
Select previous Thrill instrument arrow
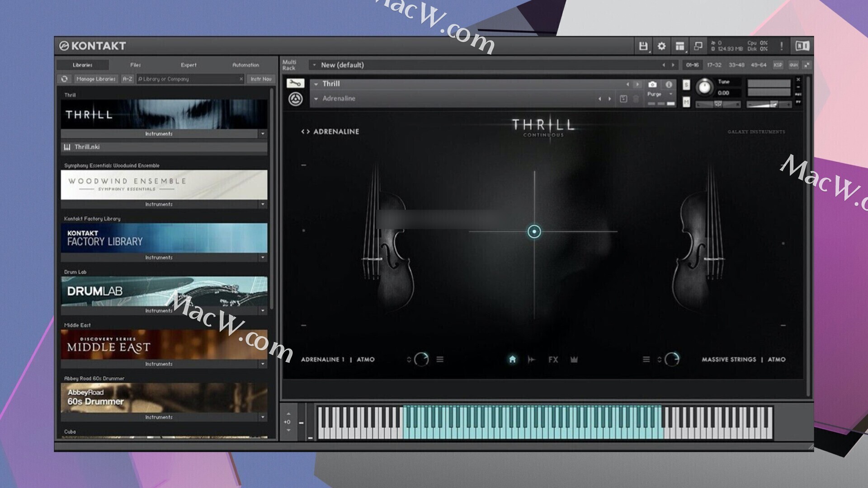coord(627,84)
